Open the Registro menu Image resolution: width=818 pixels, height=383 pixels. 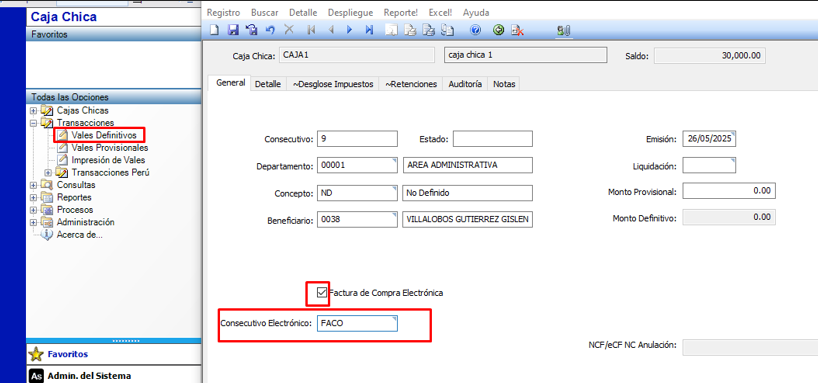click(x=223, y=13)
